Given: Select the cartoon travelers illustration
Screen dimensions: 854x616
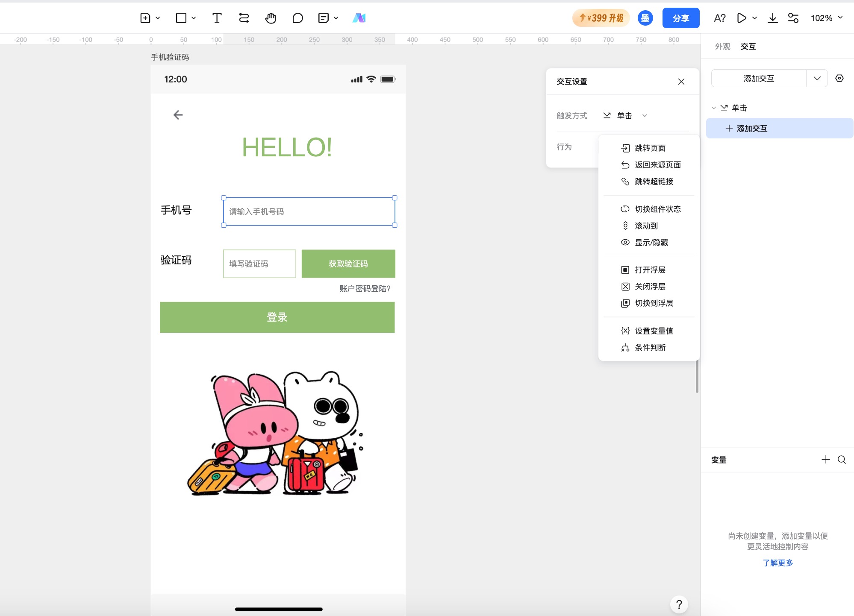Looking at the screenshot, I should click(276, 432).
